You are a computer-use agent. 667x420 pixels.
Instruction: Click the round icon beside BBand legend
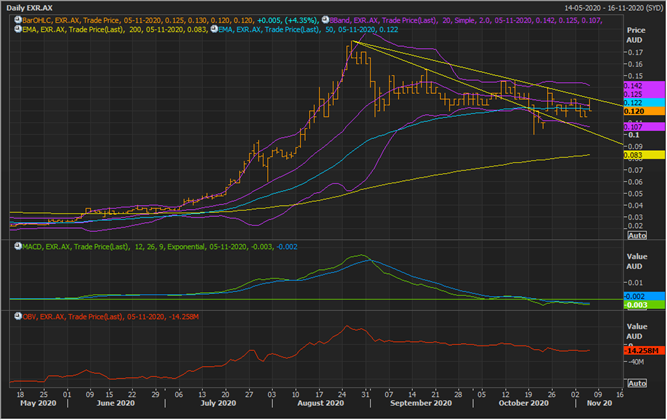click(x=325, y=20)
